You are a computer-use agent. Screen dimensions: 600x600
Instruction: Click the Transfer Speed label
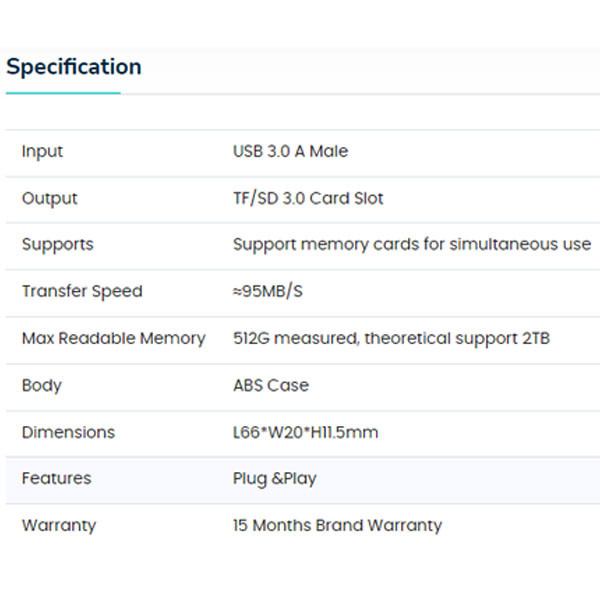pos(82,291)
